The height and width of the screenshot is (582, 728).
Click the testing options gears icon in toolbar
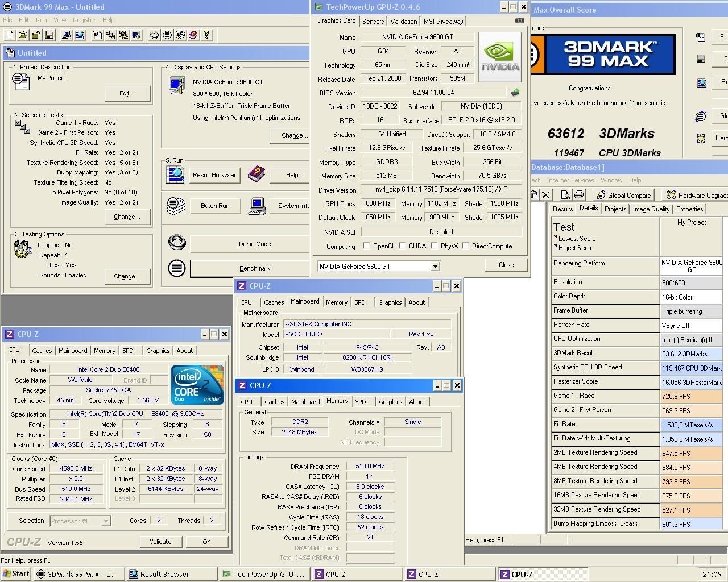(x=123, y=35)
